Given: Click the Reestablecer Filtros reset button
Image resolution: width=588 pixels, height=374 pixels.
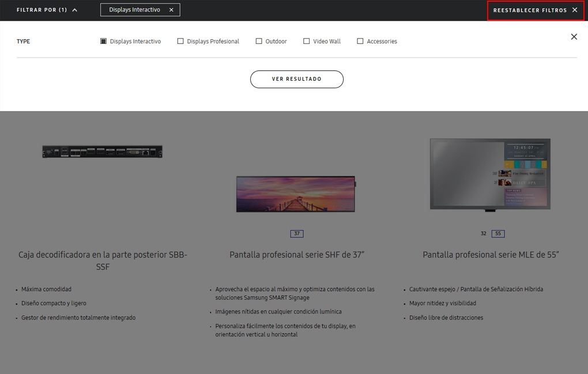Looking at the screenshot, I should point(535,10).
